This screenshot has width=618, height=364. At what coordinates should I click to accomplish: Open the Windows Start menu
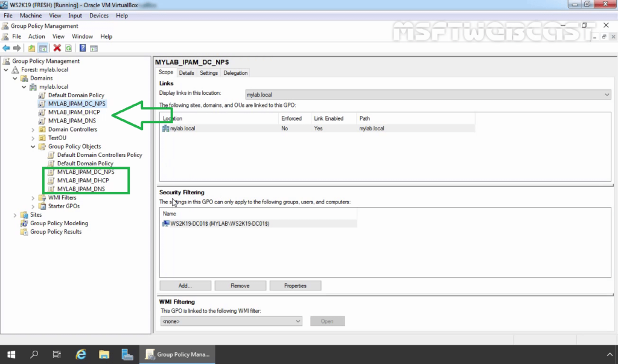click(11, 354)
